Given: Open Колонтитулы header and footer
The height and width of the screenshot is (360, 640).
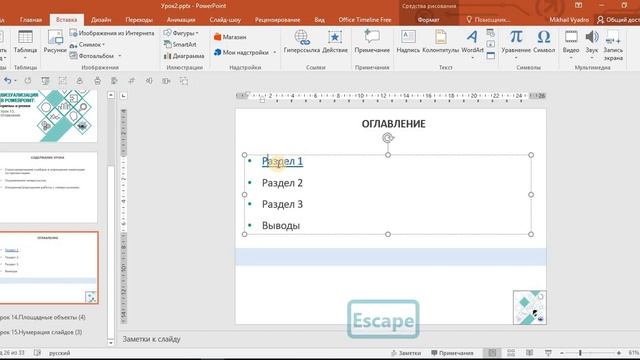Looking at the screenshot, I should click(440, 42).
